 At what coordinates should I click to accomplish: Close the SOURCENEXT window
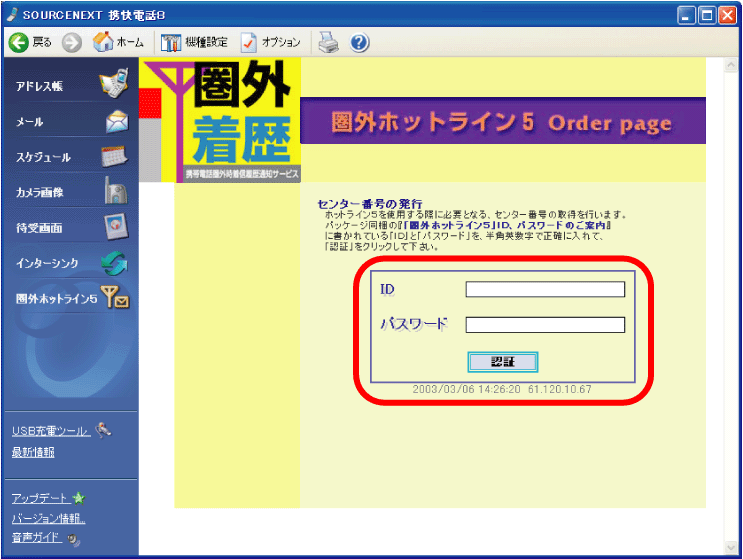tap(727, 15)
